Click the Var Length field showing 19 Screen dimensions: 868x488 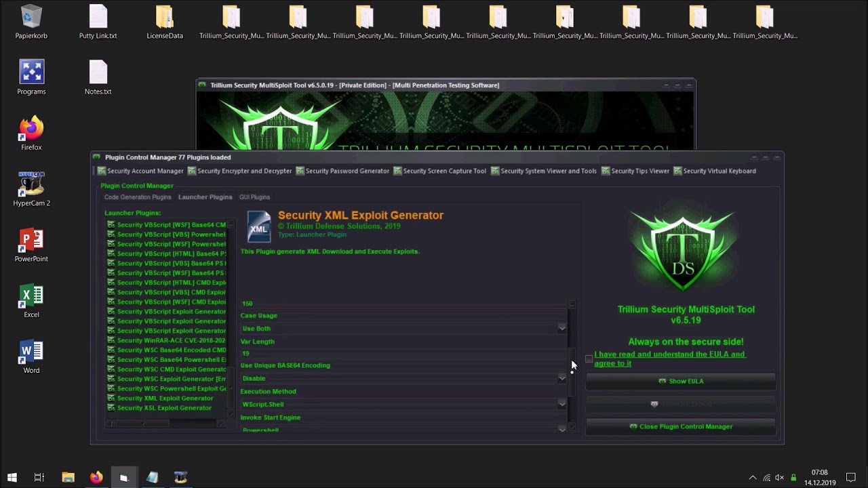[403, 353]
